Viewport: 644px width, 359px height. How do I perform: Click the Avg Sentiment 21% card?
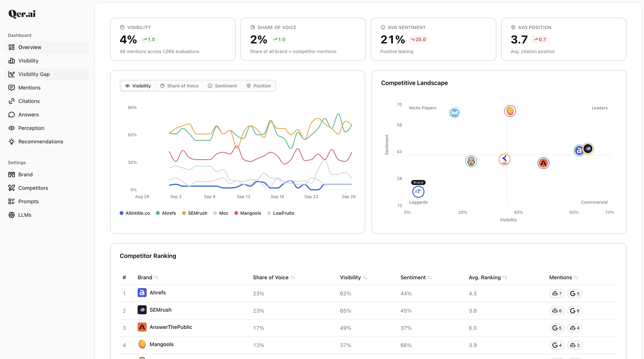[x=433, y=39]
